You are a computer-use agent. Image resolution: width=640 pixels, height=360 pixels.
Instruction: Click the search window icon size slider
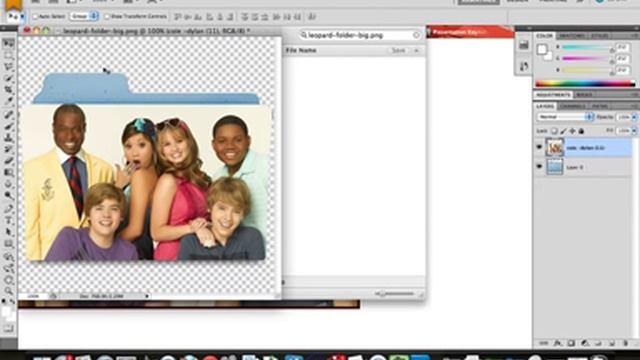(395, 293)
